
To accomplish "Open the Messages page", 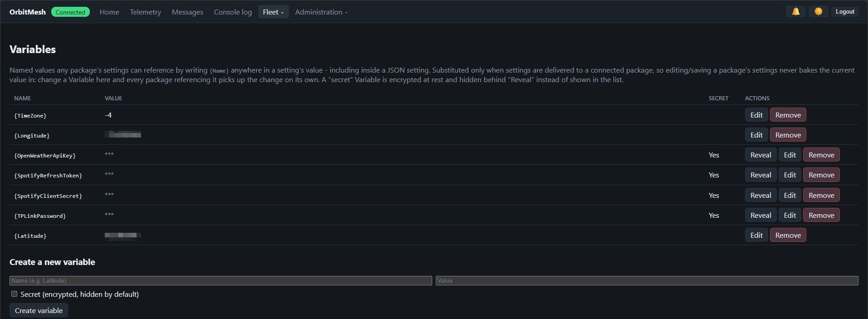I will [x=187, y=12].
